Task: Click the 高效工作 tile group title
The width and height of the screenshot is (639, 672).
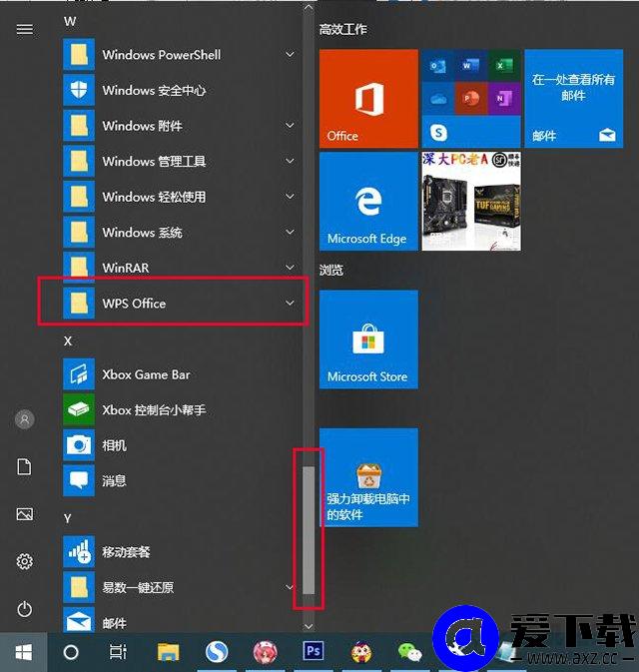Action: point(342,29)
